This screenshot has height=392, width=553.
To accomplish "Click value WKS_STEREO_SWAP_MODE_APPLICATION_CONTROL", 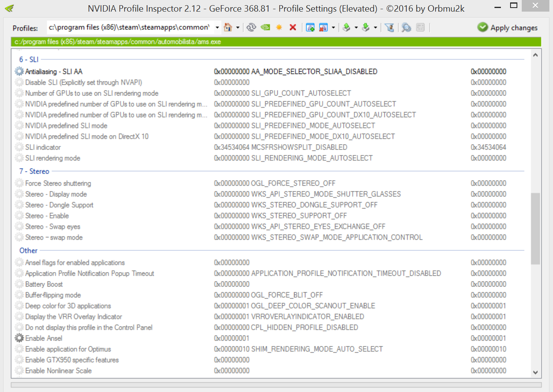I will (x=337, y=237).
